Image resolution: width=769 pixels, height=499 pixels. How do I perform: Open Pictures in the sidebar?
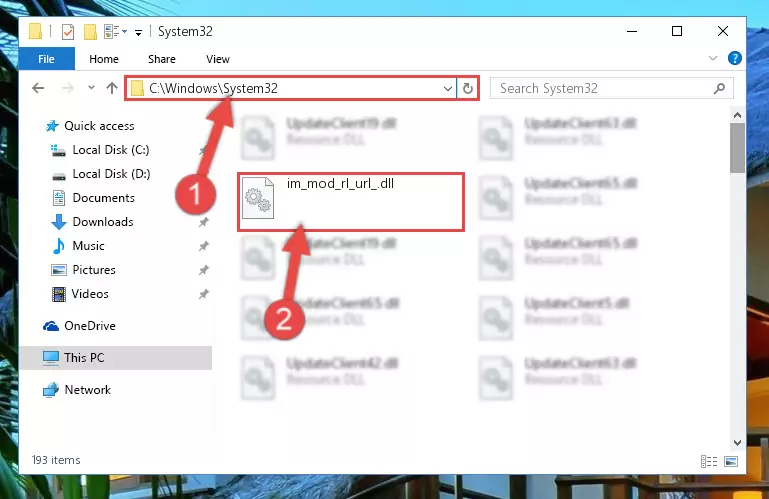point(94,270)
